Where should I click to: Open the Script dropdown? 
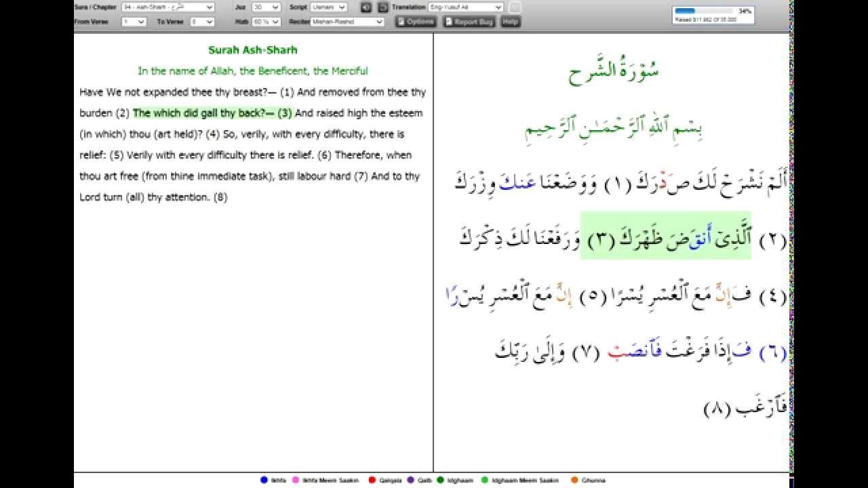click(x=328, y=7)
